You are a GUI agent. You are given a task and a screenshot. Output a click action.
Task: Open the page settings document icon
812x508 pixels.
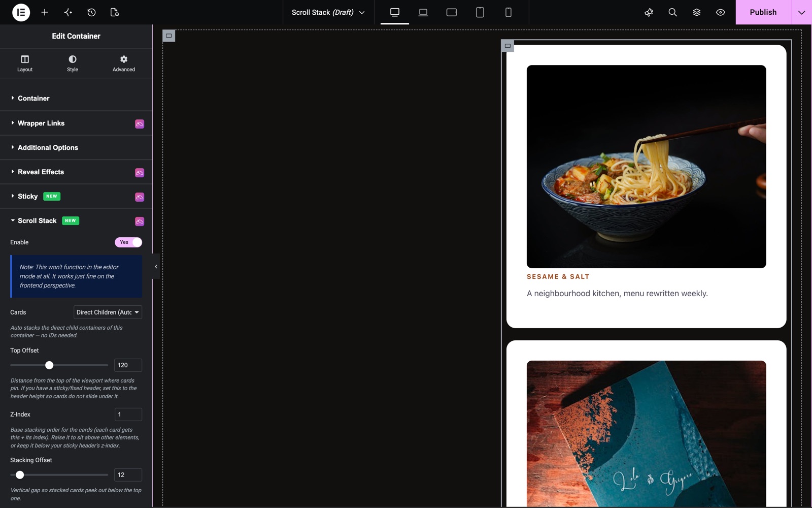click(115, 12)
